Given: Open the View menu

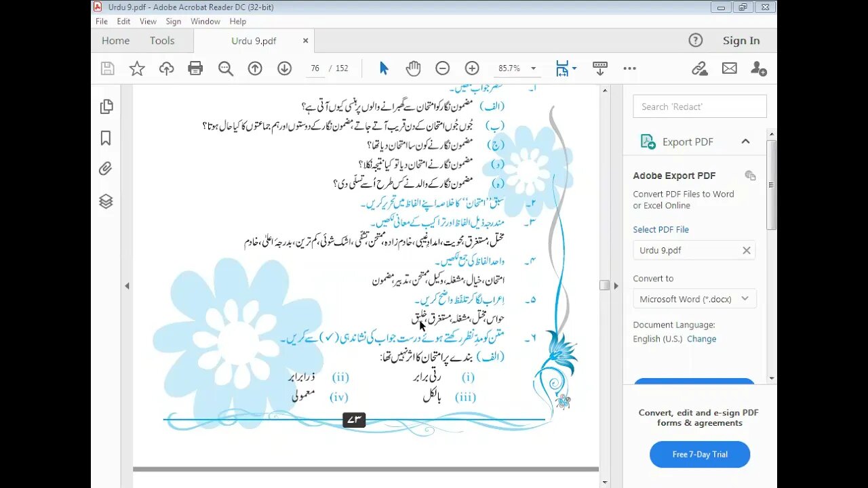Looking at the screenshot, I should point(148,22).
